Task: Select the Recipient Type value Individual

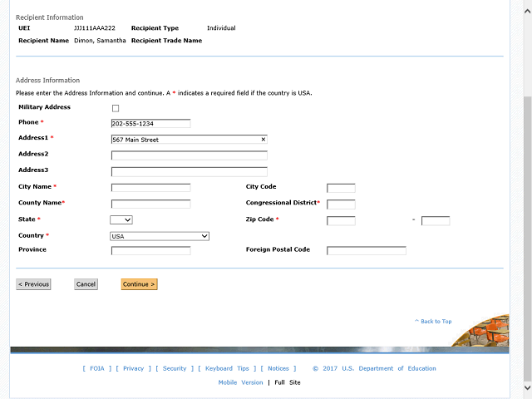Action: click(x=221, y=28)
